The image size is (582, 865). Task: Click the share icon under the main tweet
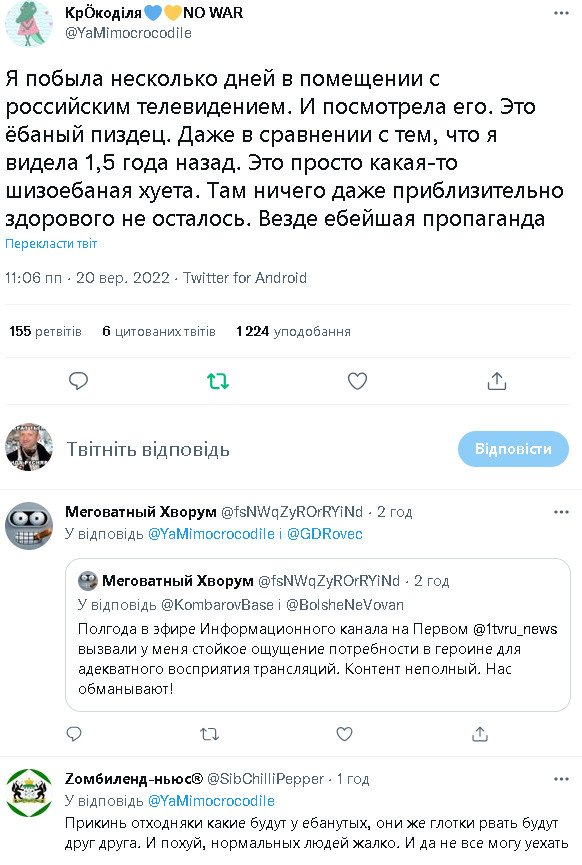pos(496,381)
